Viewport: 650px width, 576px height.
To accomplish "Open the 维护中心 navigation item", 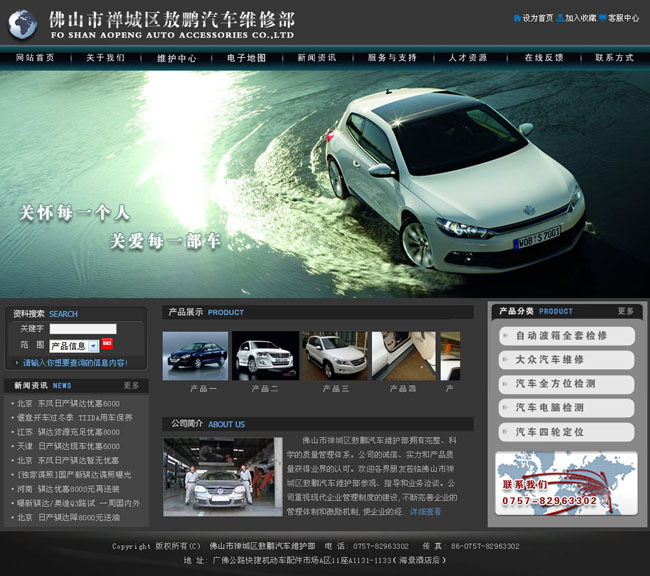I will pos(177,58).
